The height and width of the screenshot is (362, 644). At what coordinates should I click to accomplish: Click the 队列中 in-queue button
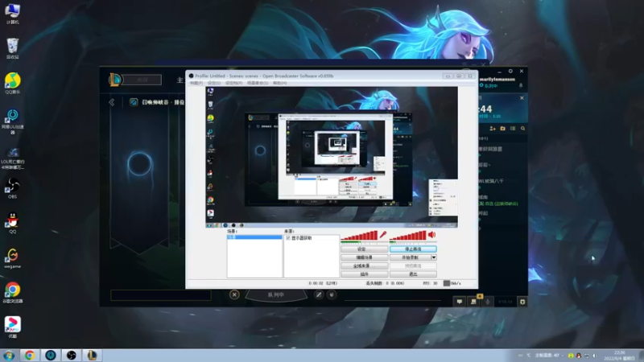[x=276, y=294]
